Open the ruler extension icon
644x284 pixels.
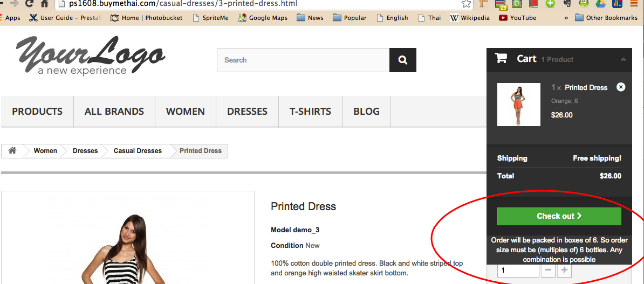[483, 4]
